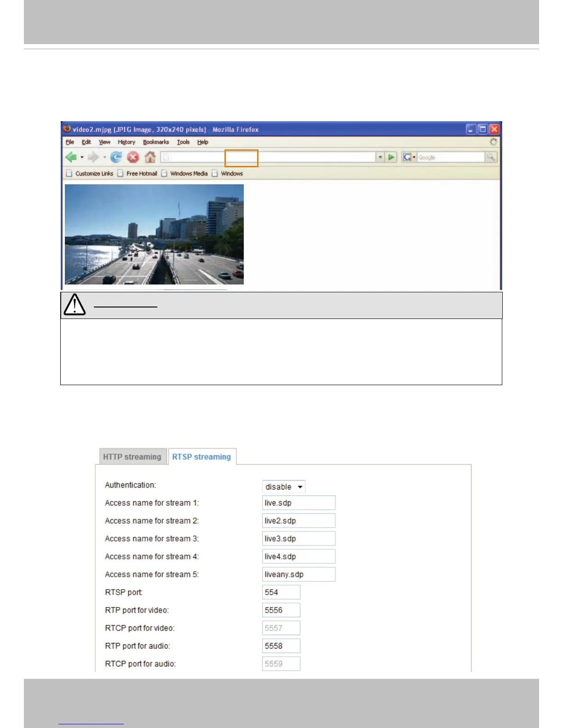This screenshot has height=728, width=563.
Task: Select the RTSP streaming tab
Action: tap(202, 457)
